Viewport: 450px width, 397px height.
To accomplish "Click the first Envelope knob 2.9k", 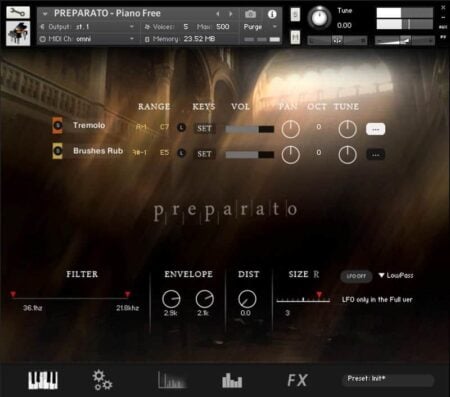I will (x=171, y=299).
